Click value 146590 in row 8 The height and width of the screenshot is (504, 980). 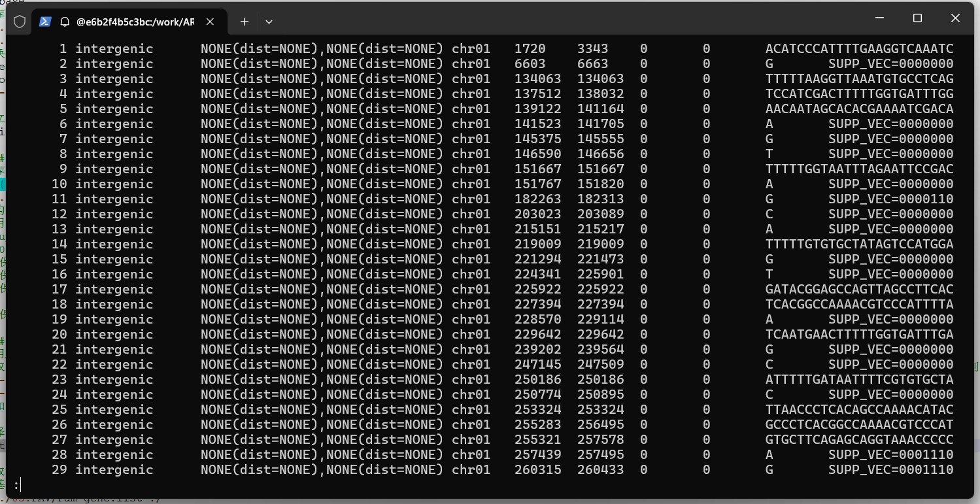click(x=537, y=154)
